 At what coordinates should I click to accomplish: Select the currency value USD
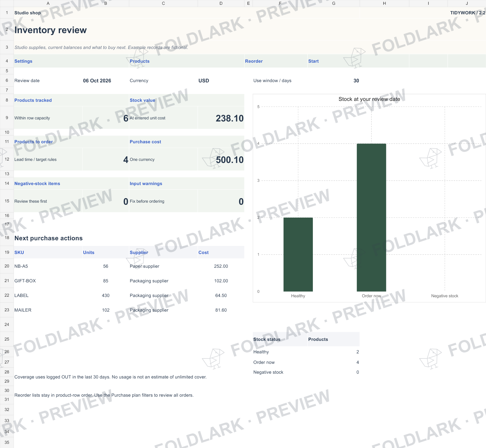click(x=204, y=81)
